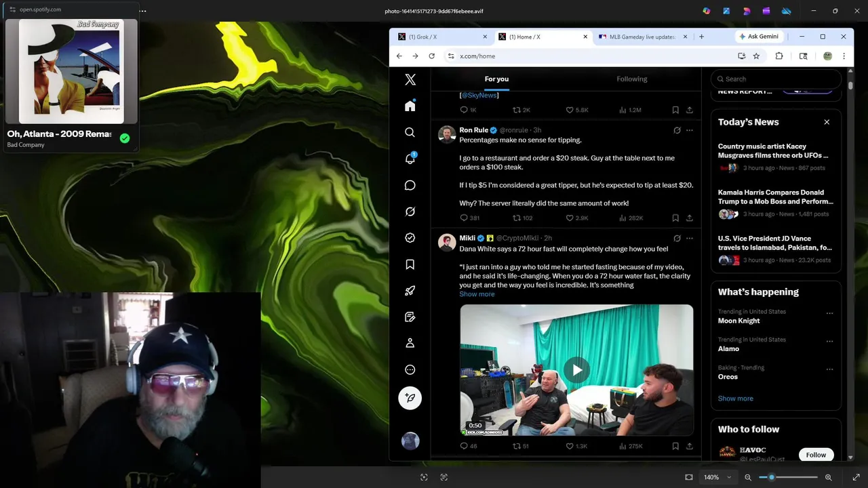
Task: Reply to Mikli's Dana White post
Action: point(469,446)
